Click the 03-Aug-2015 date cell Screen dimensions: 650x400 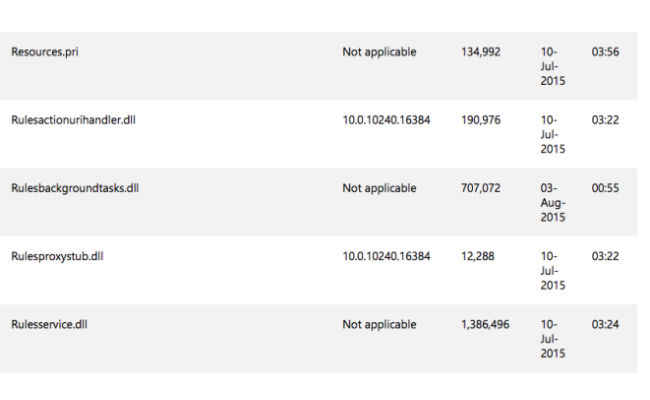[x=553, y=203]
